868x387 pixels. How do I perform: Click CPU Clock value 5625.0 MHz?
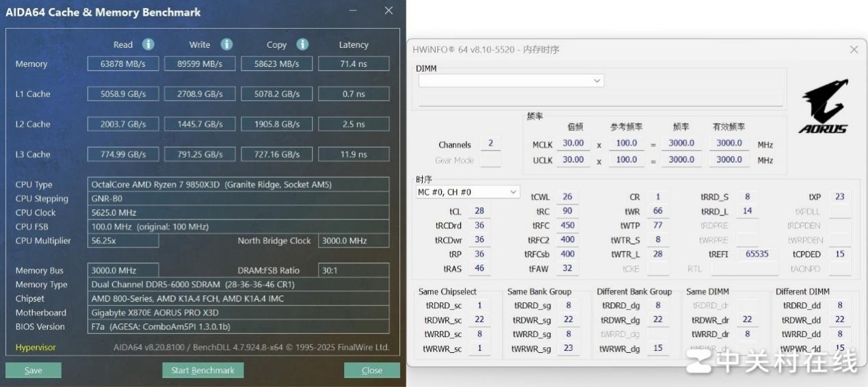[239, 213]
